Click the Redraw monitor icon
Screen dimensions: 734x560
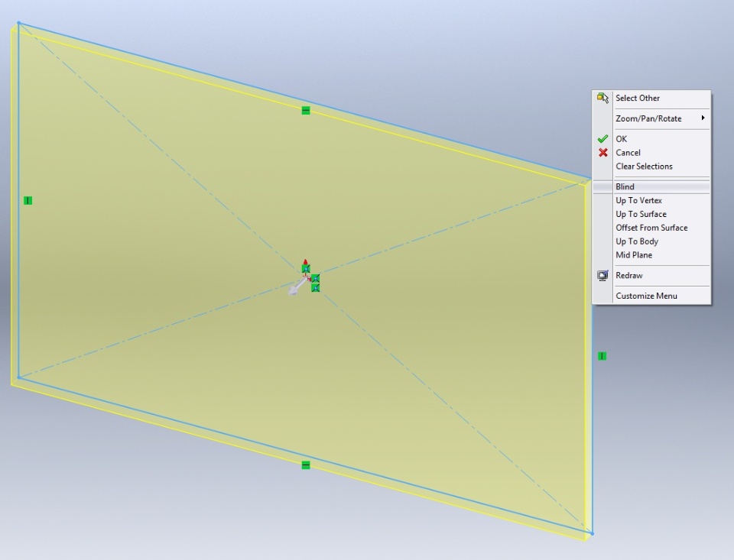tap(603, 276)
